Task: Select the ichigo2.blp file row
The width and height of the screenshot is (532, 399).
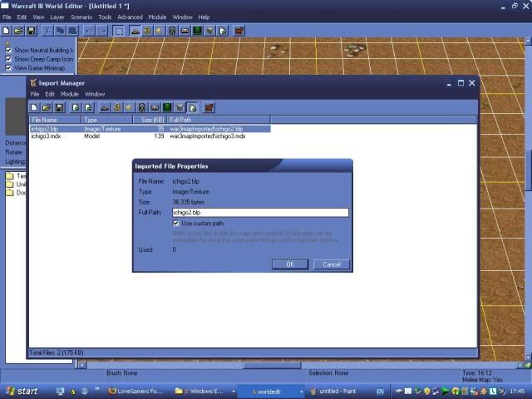Action: pyautogui.click(x=150, y=129)
